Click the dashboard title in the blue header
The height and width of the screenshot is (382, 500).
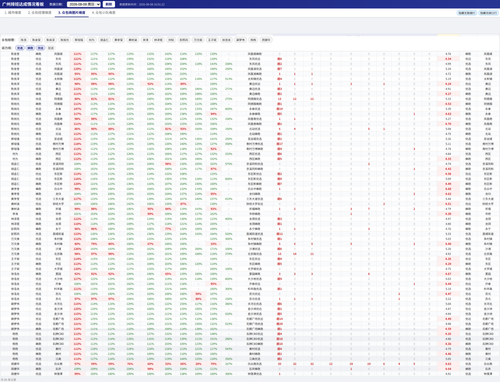23,4
